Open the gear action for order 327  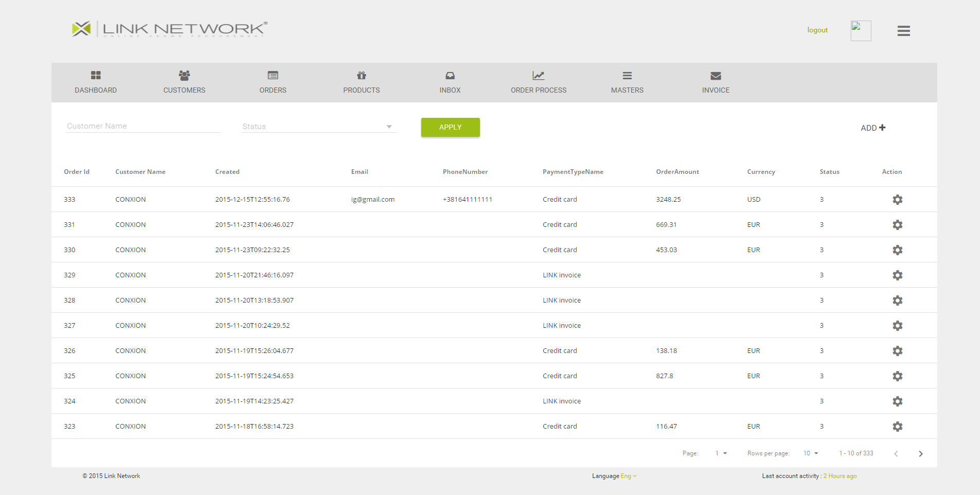point(897,326)
